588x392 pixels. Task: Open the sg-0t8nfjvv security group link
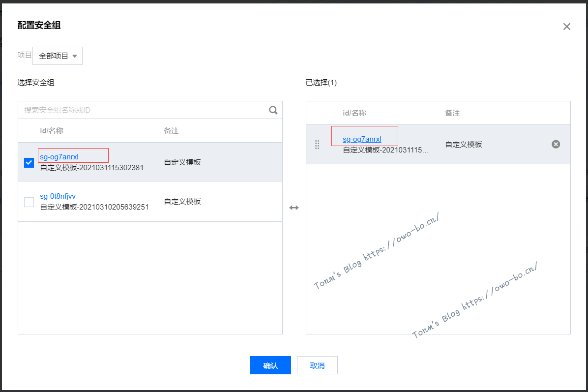[58, 196]
